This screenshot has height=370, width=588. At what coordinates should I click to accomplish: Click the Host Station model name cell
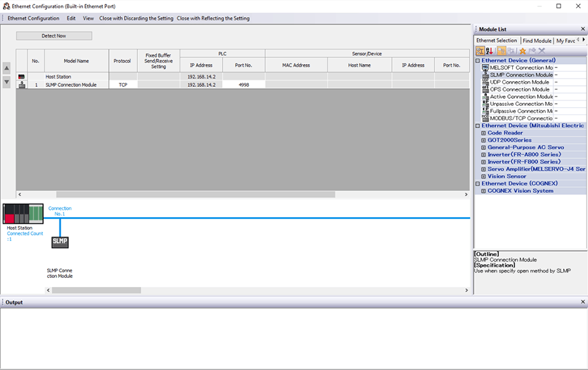[76, 76]
